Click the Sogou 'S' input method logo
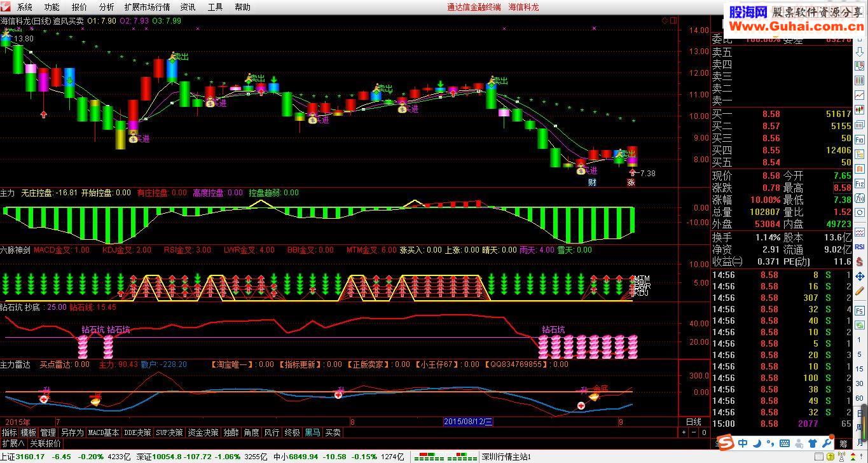Viewport: 868px width, 463px height. tap(726, 442)
